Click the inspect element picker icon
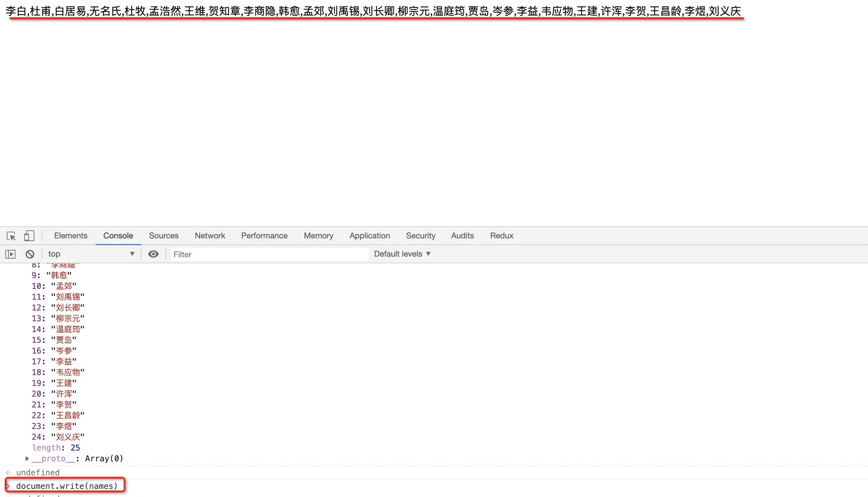The width and height of the screenshot is (868, 497). click(x=11, y=236)
